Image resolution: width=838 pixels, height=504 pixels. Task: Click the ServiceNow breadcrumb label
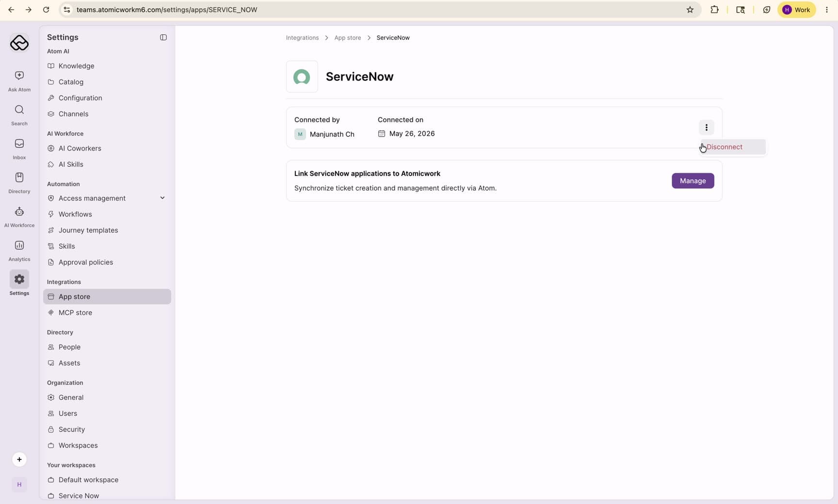[x=393, y=38]
